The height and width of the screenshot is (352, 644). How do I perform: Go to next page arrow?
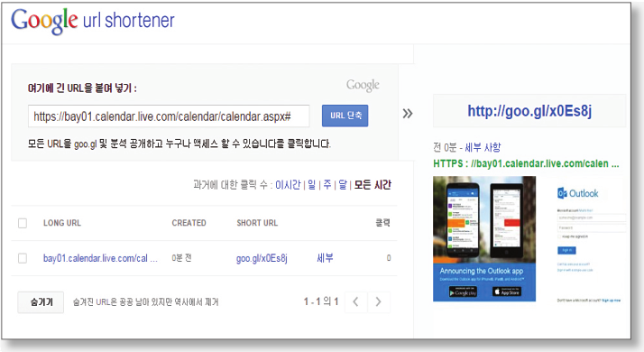pos(378,302)
